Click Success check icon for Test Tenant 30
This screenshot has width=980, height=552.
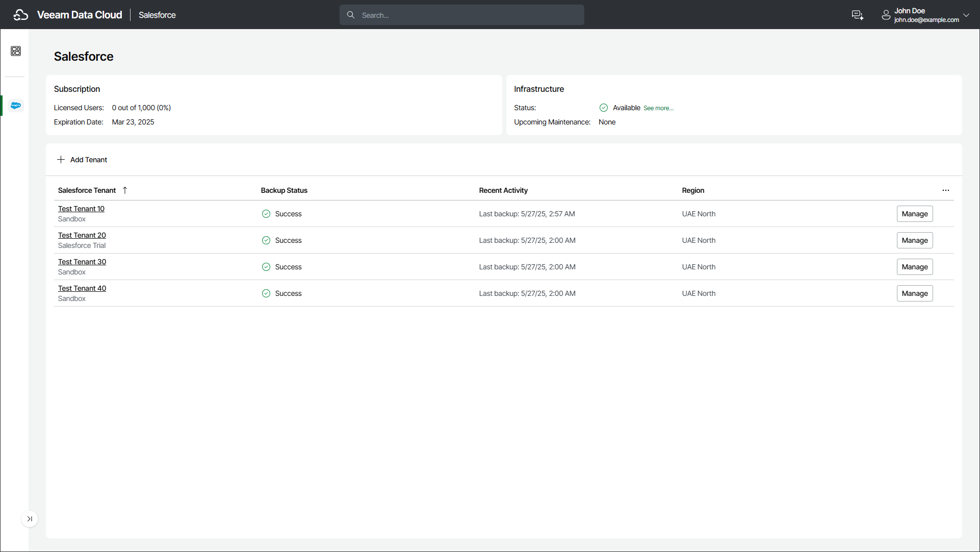(266, 267)
